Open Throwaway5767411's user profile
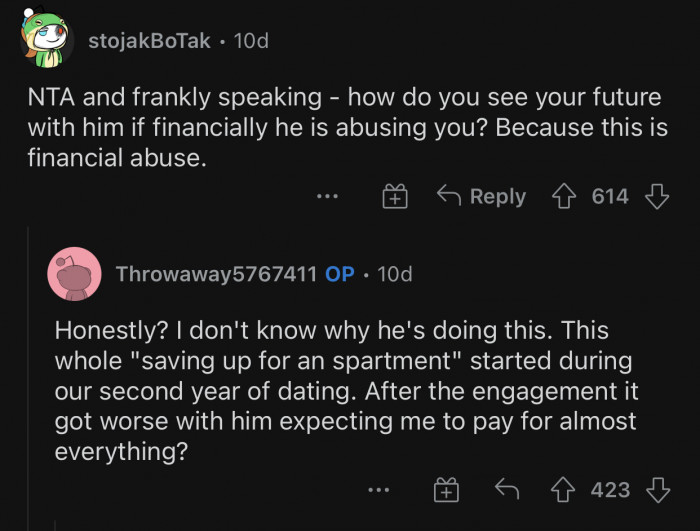Screen dimensions: 700x531 click(x=216, y=273)
